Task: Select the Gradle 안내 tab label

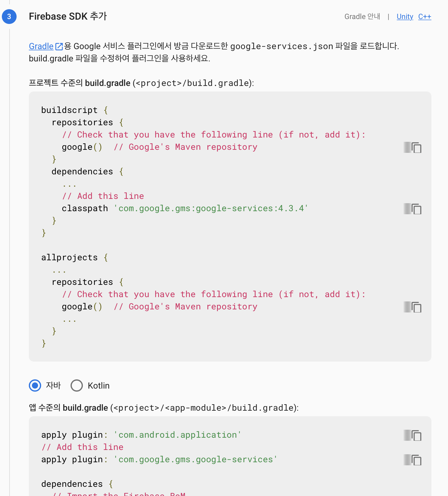Action: [362, 17]
